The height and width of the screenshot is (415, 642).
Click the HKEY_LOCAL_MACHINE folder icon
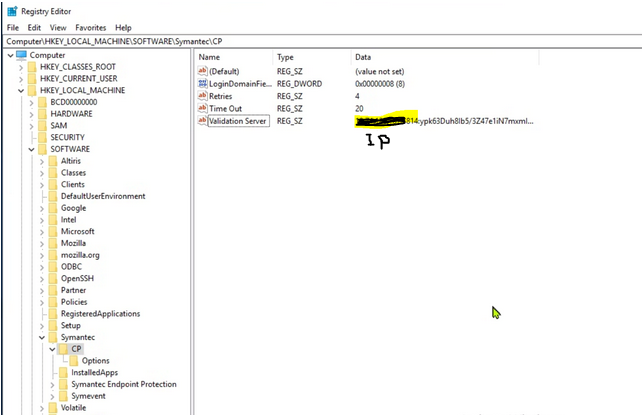pos(32,90)
